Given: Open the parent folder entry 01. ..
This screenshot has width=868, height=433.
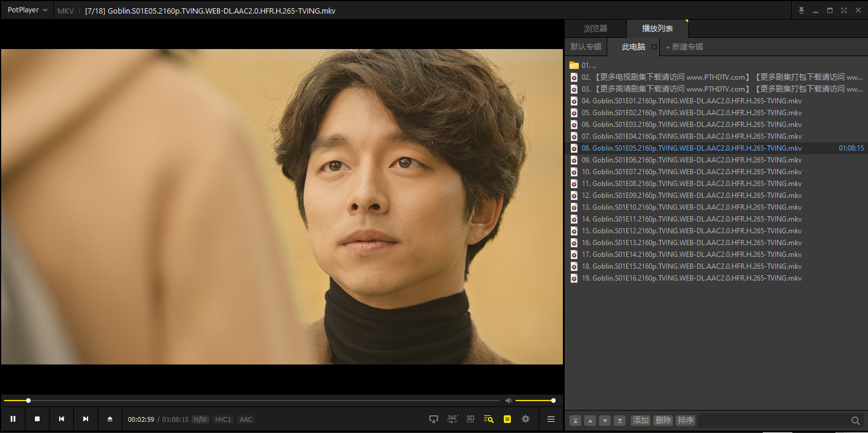Looking at the screenshot, I should click(716, 65).
